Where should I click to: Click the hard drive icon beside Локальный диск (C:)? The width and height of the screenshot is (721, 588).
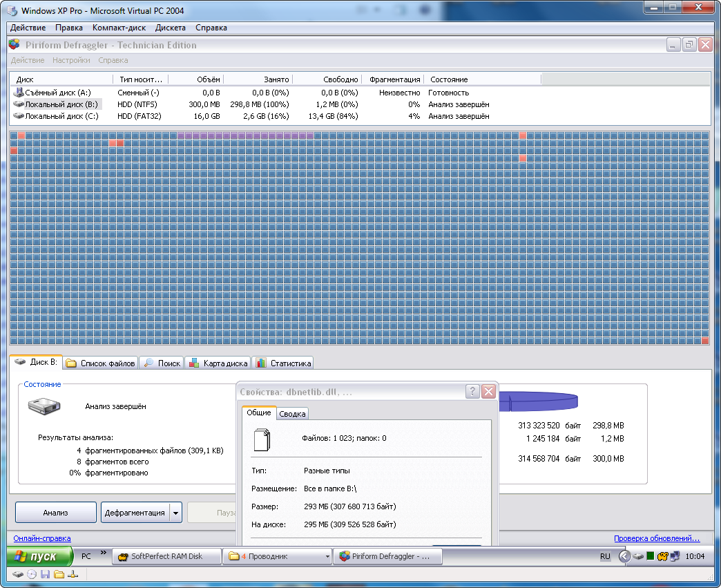(19, 116)
